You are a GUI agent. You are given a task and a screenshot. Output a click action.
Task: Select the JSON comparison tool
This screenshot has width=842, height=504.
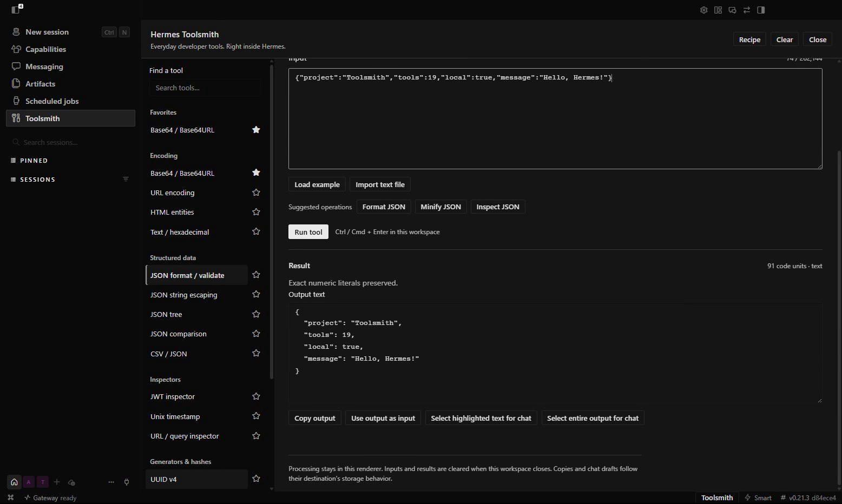pos(197,334)
